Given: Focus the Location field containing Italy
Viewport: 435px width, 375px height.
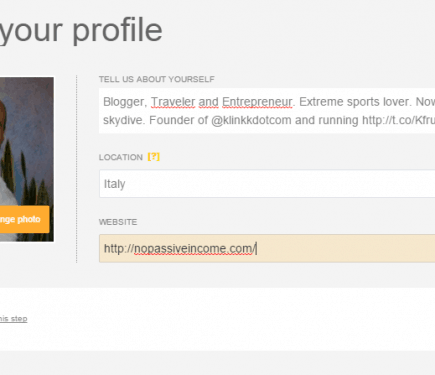Looking at the screenshot, I should tap(267, 184).
